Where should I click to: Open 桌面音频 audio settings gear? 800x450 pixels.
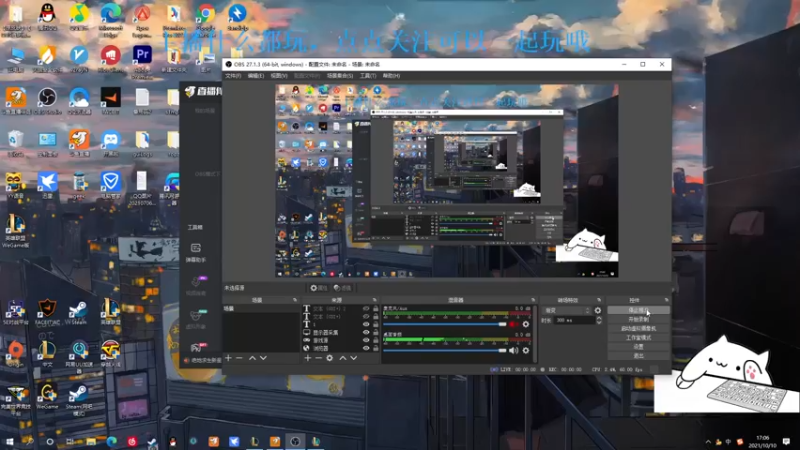click(526, 351)
